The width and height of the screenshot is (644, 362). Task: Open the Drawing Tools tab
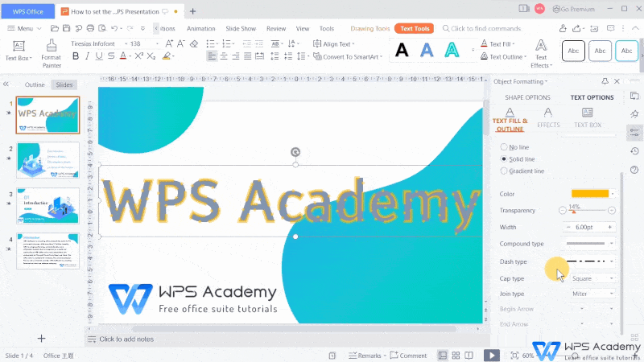coord(370,28)
